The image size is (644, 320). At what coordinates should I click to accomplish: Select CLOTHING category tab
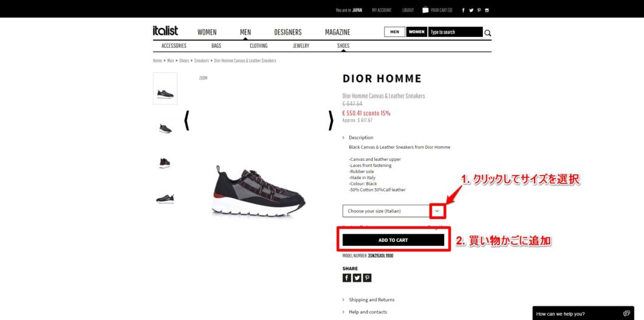[259, 46]
